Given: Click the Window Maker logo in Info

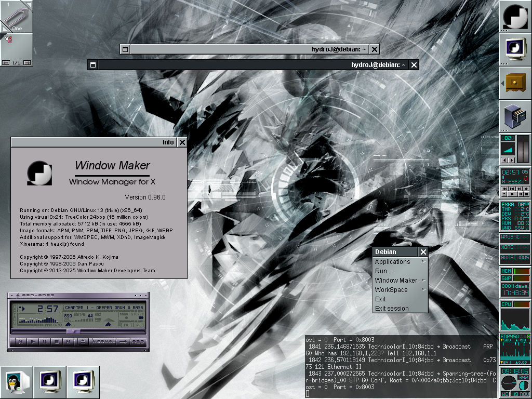Looking at the screenshot, I should pyautogui.click(x=39, y=173).
